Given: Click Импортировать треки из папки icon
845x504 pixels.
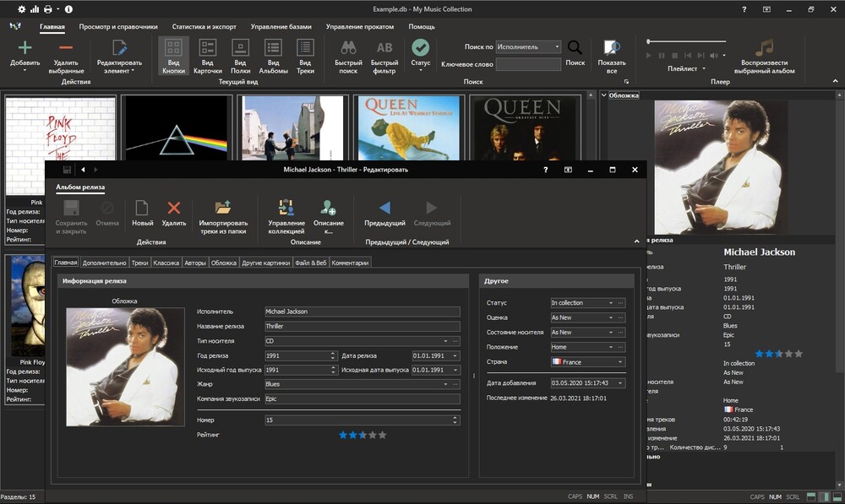Looking at the screenshot, I should (223, 208).
